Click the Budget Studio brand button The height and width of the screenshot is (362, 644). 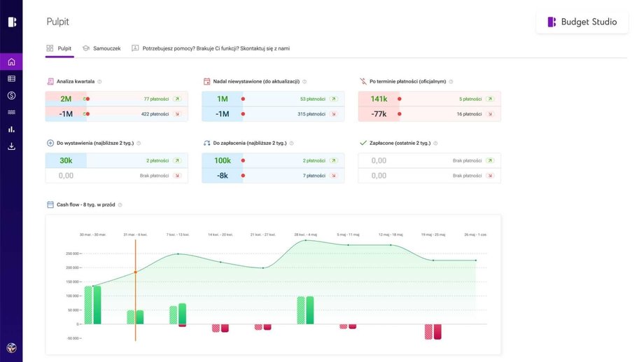pyautogui.click(x=582, y=22)
